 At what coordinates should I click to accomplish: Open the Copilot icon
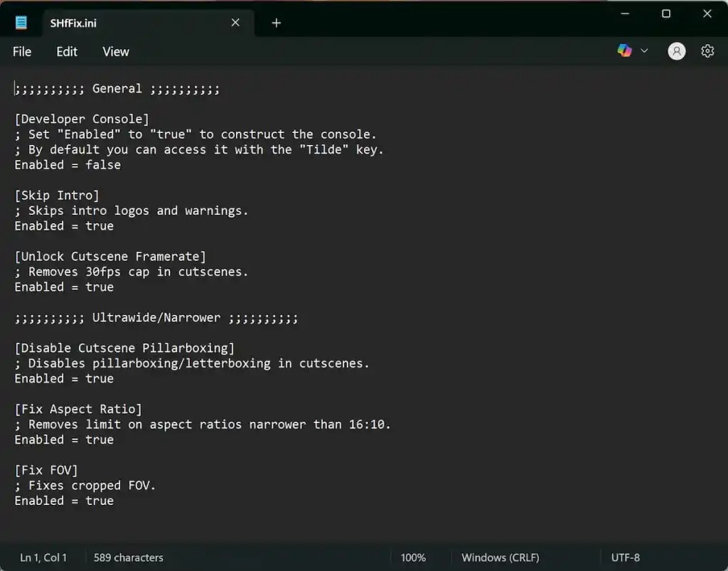[624, 50]
